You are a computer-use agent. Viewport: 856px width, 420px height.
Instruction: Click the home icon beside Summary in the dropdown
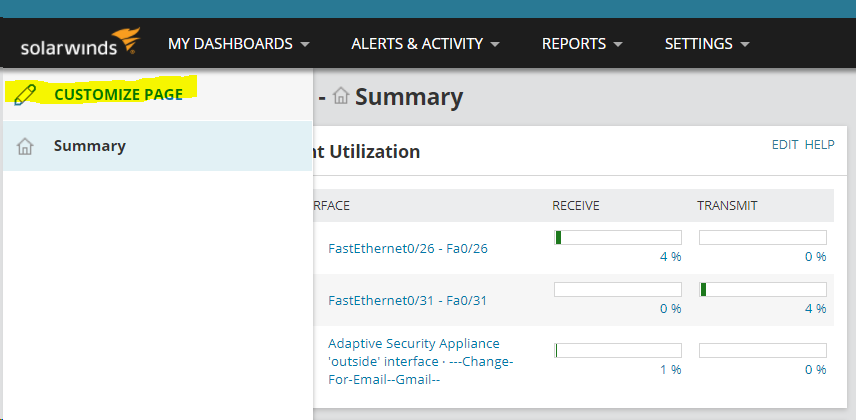25,146
